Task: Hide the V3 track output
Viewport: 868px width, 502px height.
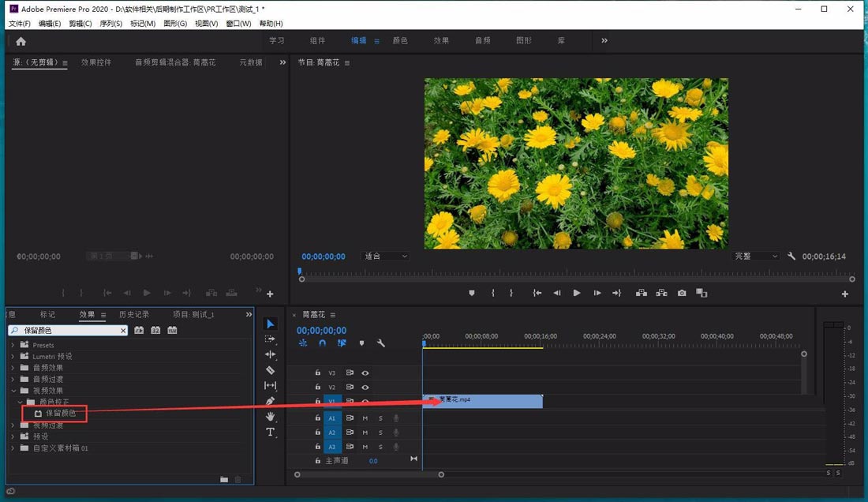Action: [365, 373]
